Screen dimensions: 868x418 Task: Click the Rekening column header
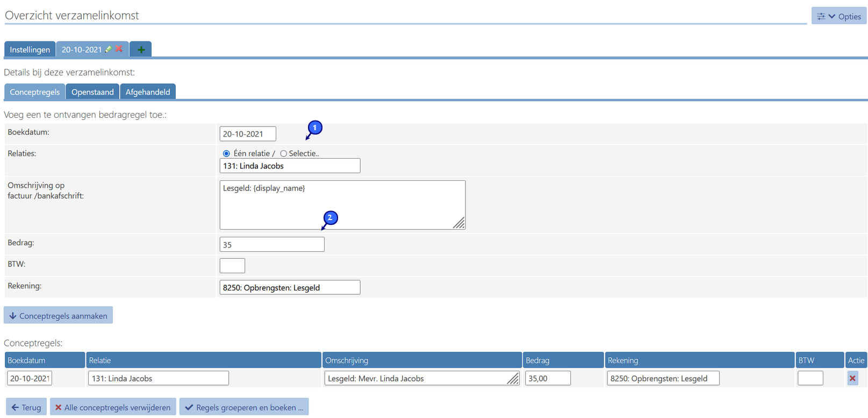tap(700, 360)
